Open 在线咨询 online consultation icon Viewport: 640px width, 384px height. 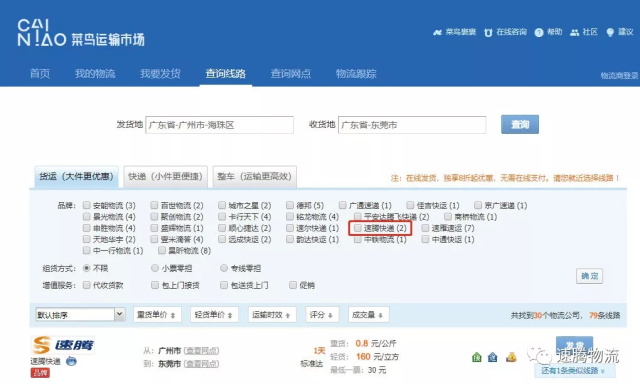click(x=488, y=33)
